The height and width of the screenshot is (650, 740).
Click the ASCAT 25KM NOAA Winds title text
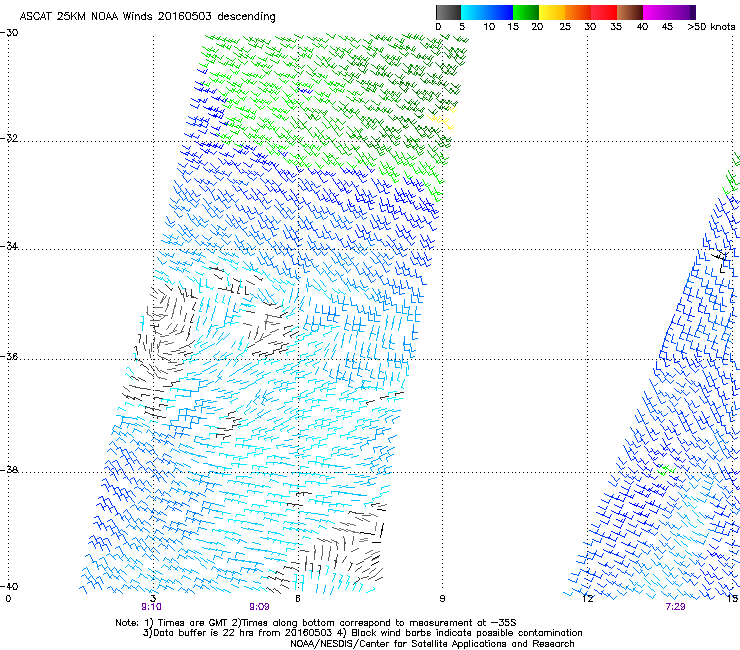pos(147,16)
